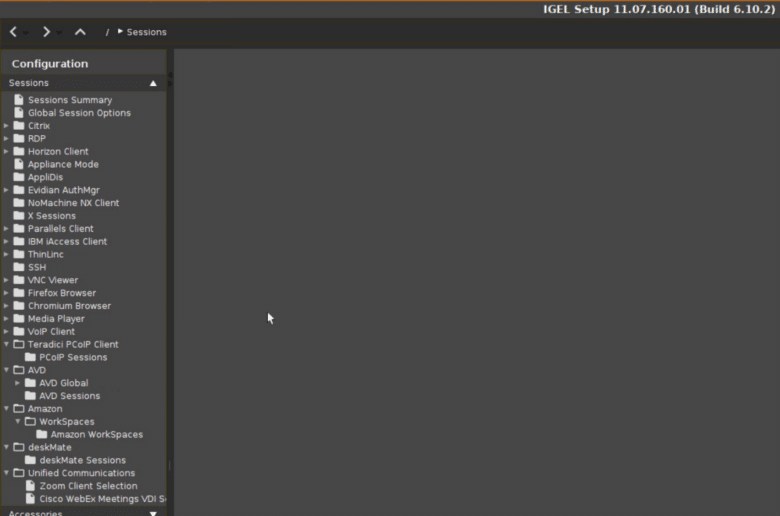The height and width of the screenshot is (516, 780).
Task: Click the sidebar collapse splitter handle
Action: [x=170, y=79]
